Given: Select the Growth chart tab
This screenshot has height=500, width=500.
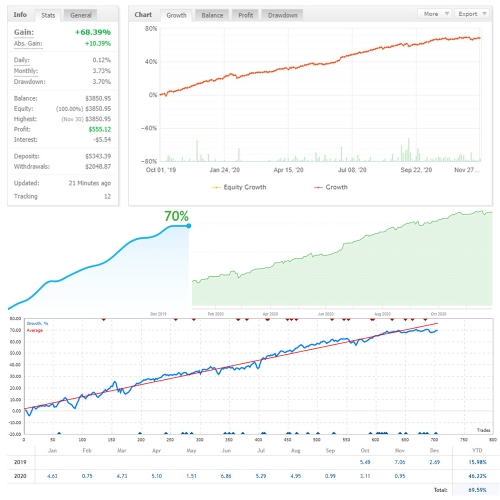Looking at the screenshot, I should pos(176,15).
